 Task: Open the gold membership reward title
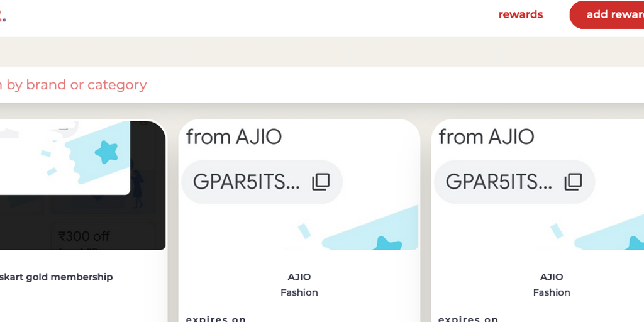click(57, 277)
